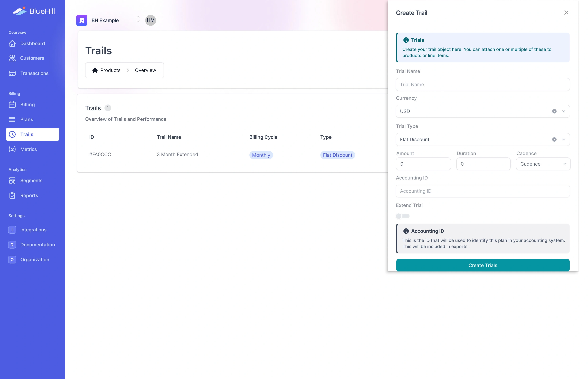This screenshot has width=588, height=379.
Task: Click the Flat Discount type badge in table
Action: (338, 155)
